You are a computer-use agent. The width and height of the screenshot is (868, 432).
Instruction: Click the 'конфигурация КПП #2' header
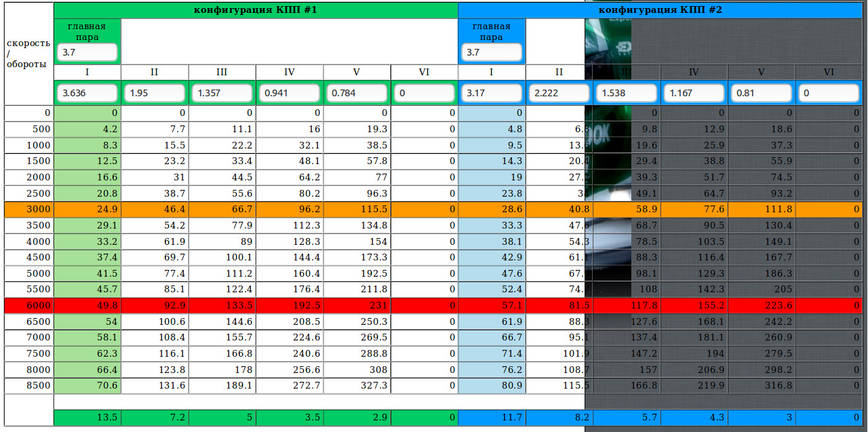point(660,10)
